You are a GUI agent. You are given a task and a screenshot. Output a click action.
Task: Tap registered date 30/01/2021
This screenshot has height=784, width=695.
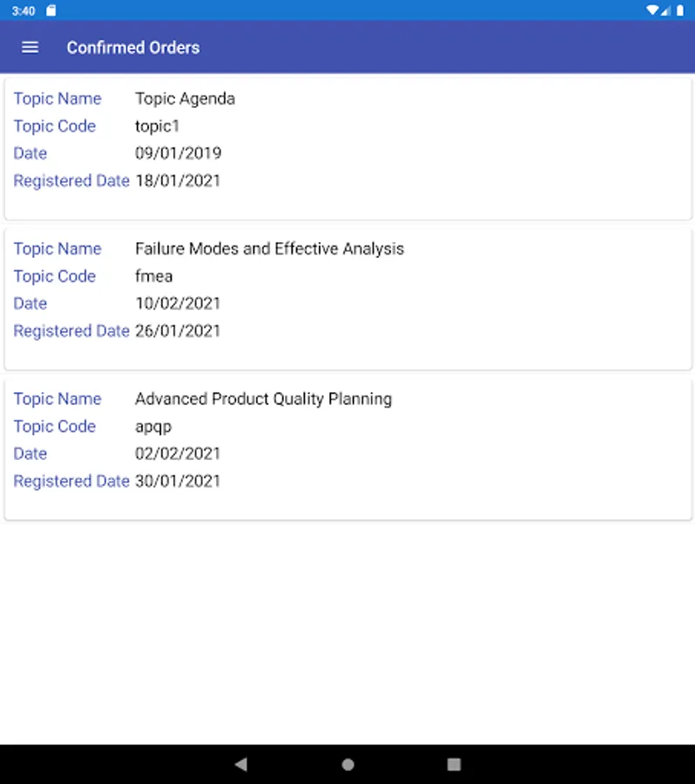(x=178, y=481)
